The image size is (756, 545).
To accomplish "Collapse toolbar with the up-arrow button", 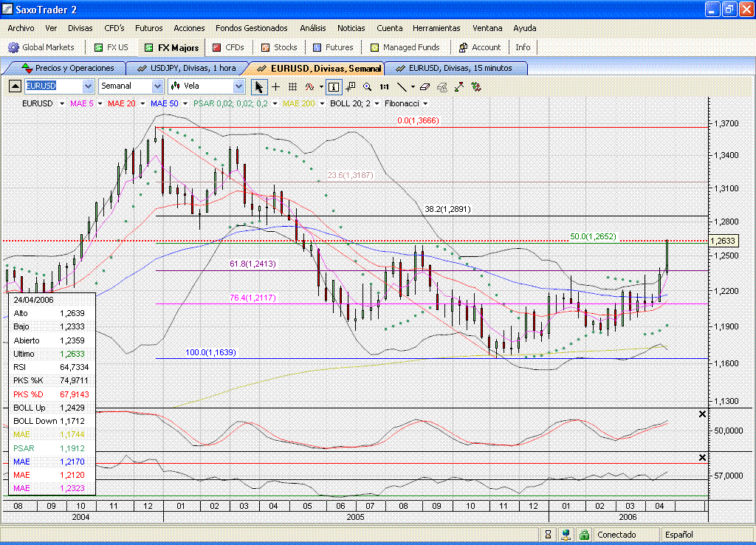I will 15,86.
